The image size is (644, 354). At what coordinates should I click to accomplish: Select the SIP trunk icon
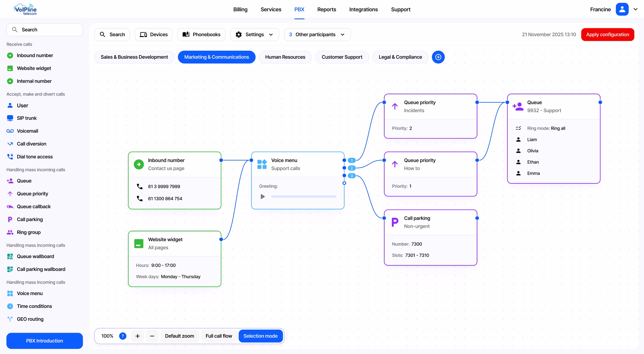click(x=10, y=118)
